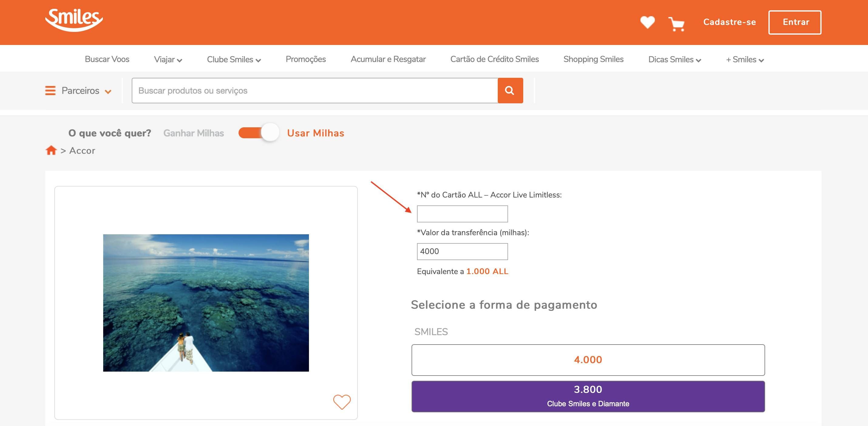This screenshot has width=868, height=426.
Task: Click the Accor breadcrumb text
Action: click(82, 150)
